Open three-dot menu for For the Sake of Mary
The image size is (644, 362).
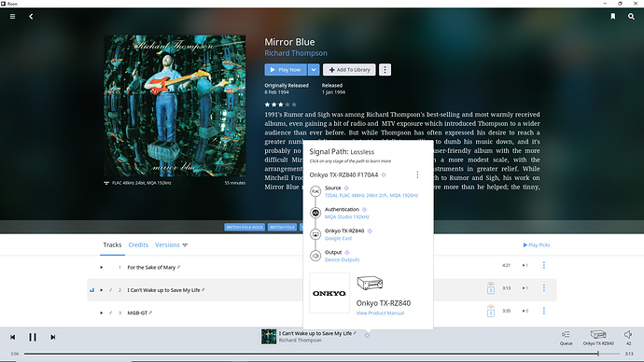click(x=544, y=266)
